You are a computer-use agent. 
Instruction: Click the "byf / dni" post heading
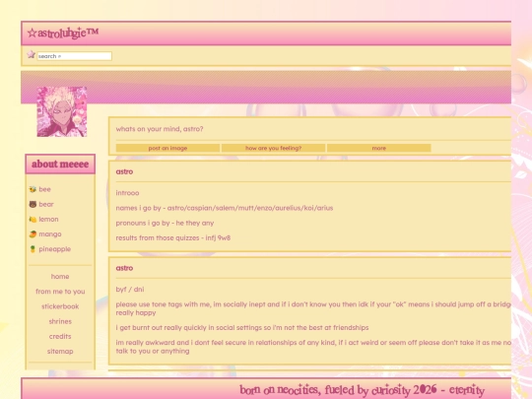pyautogui.click(x=130, y=290)
